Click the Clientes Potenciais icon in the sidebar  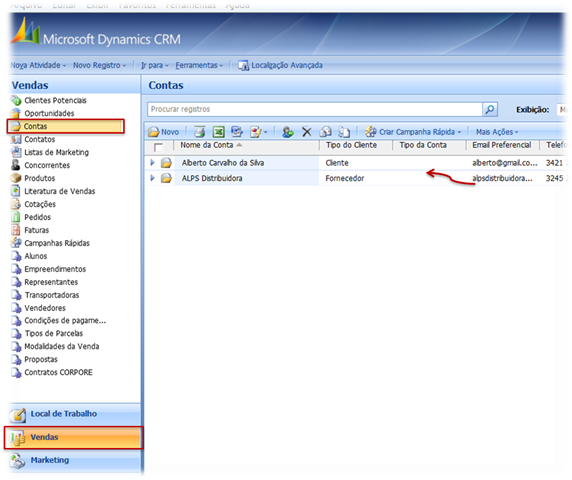[x=16, y=100]
